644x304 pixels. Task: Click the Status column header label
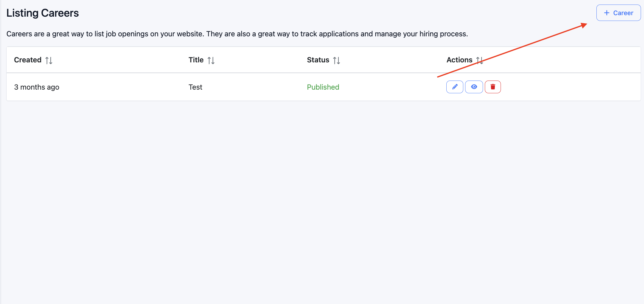coord(318,60)
